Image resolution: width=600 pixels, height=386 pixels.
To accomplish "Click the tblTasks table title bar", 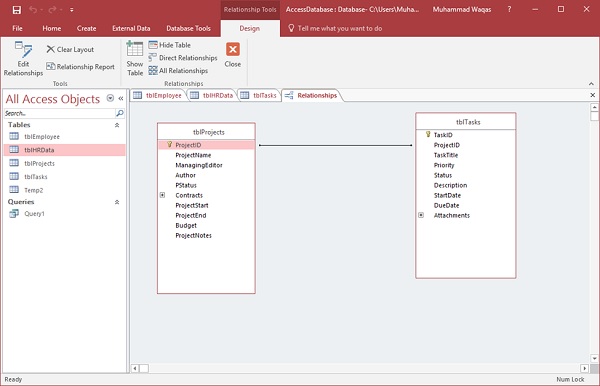I will pyautogui.click(x=466, y=122).
